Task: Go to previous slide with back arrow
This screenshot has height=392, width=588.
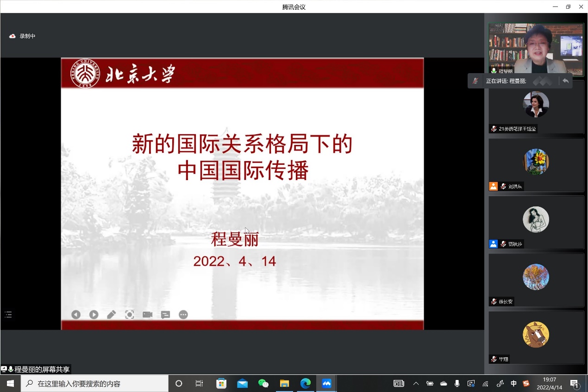Action: tap(76, 315)
